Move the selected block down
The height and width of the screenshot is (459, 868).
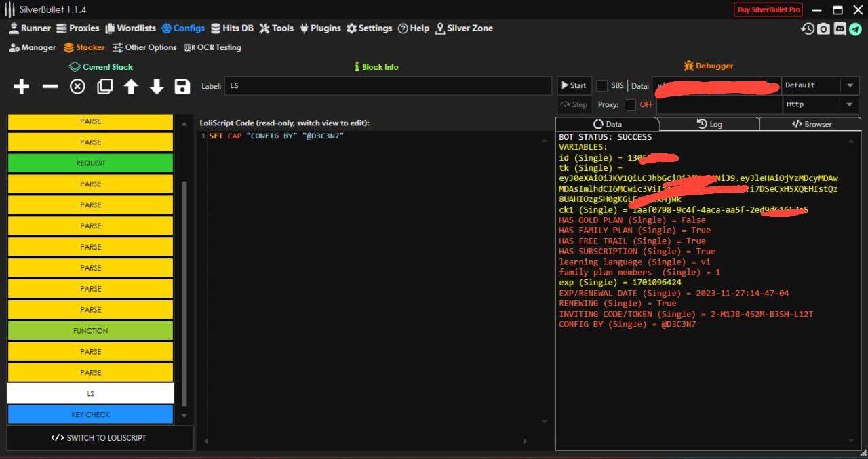[x=157, y=86]
